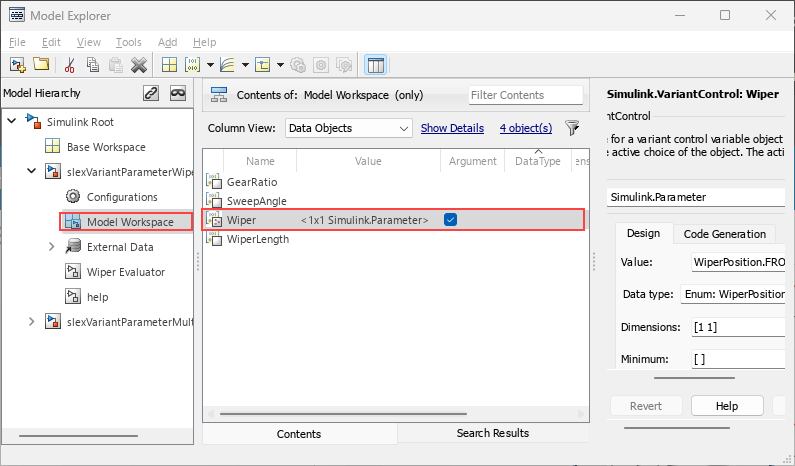795x466 pixels.
Task: Click the link icon beside Model Hierarchy
Action: pyautogui.click(x=151, y=93)
